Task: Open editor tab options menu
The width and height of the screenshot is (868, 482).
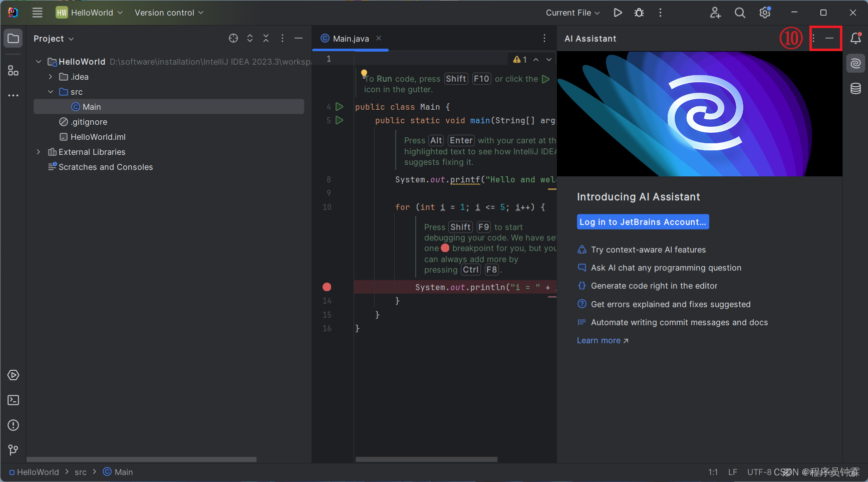Action: (x=544, y=38)
